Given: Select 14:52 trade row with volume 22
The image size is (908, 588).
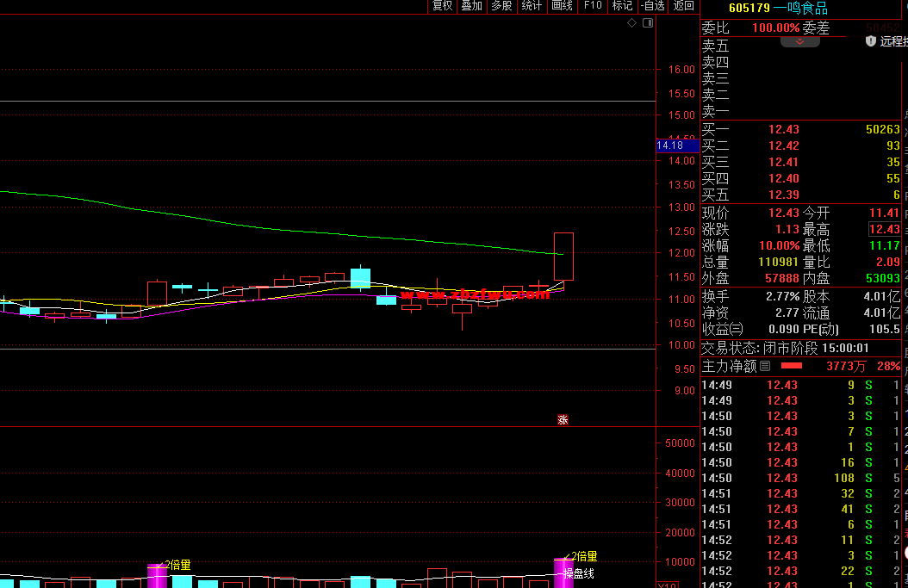Looking at the screenshot, I should pyautogui.click(x=801, y=571).
